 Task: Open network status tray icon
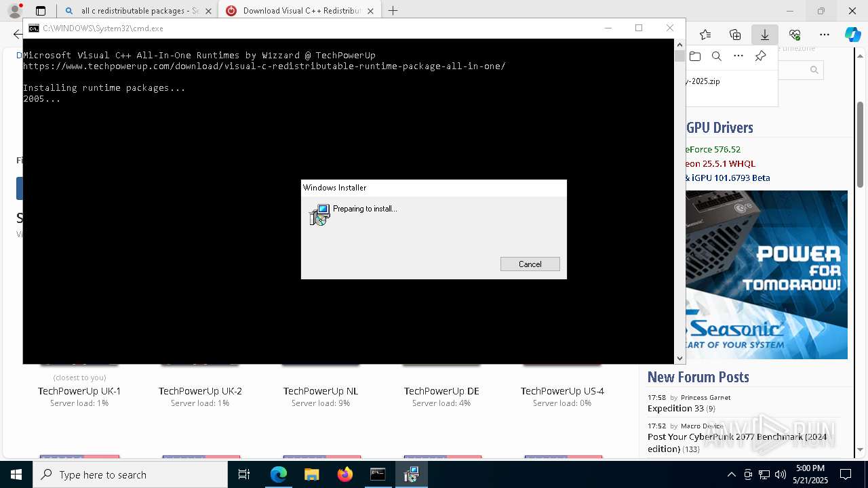(764, 474)
